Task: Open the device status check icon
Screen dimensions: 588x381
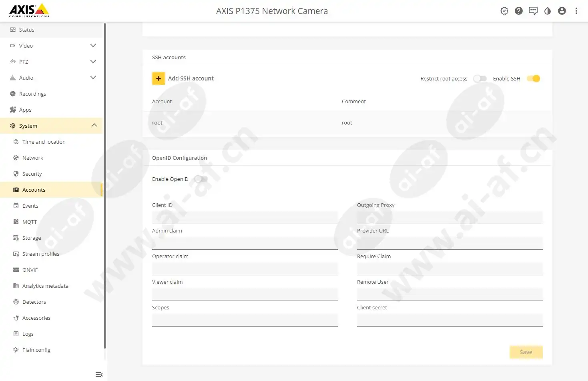Action: coord(504,11)
